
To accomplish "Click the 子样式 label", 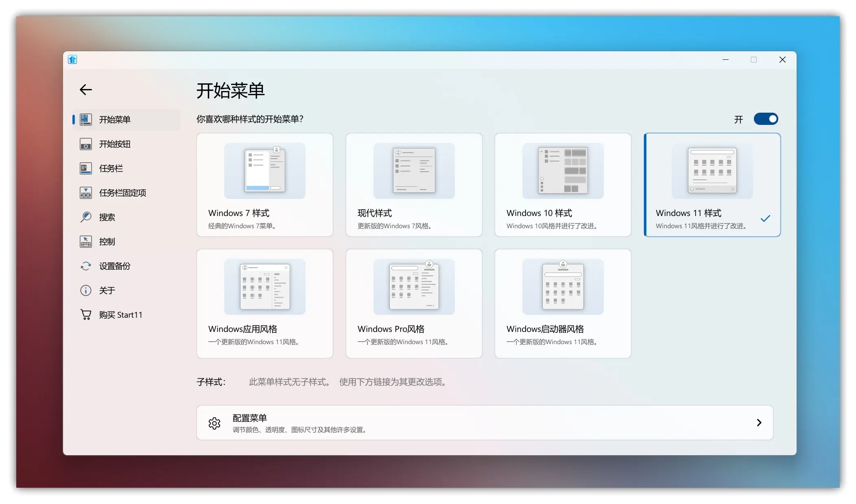I will (x=211, y=382).
